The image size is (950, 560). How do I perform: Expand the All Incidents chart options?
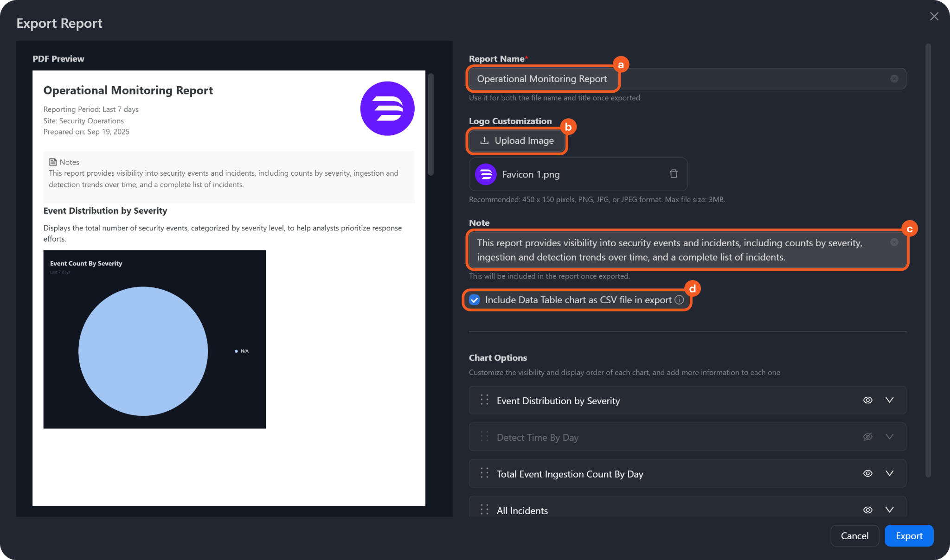(x=889, y=510)
